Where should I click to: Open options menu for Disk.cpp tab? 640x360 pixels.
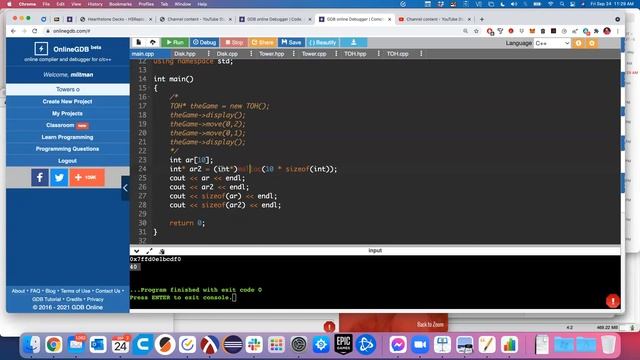click(251, 54)
